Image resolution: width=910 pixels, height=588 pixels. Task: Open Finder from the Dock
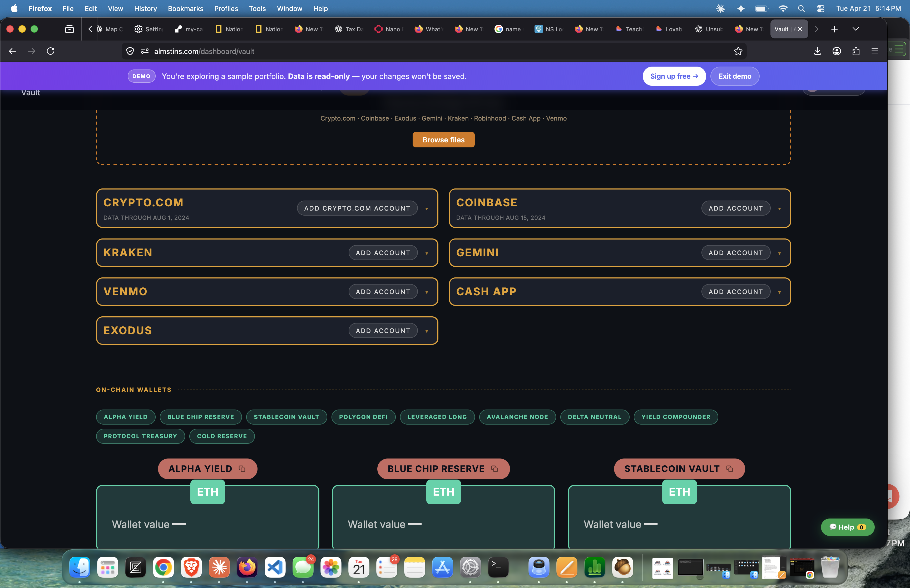point(80,567)
